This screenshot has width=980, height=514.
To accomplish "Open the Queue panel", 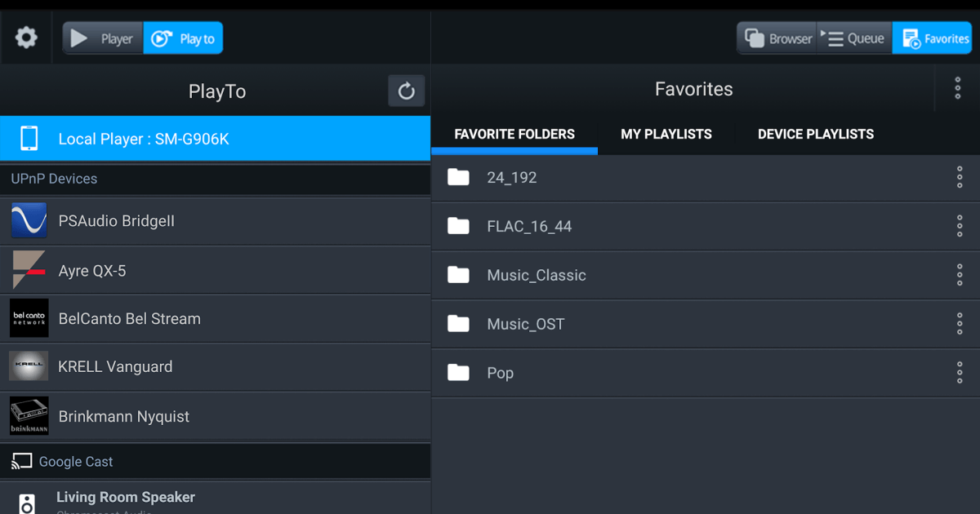I will 854,38.
